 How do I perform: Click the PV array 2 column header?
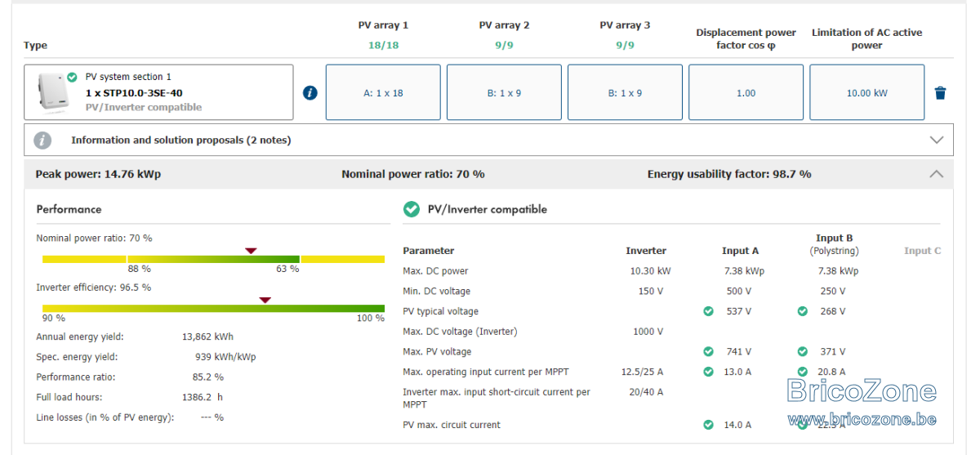pyautogui.click(x=504, y=25)
